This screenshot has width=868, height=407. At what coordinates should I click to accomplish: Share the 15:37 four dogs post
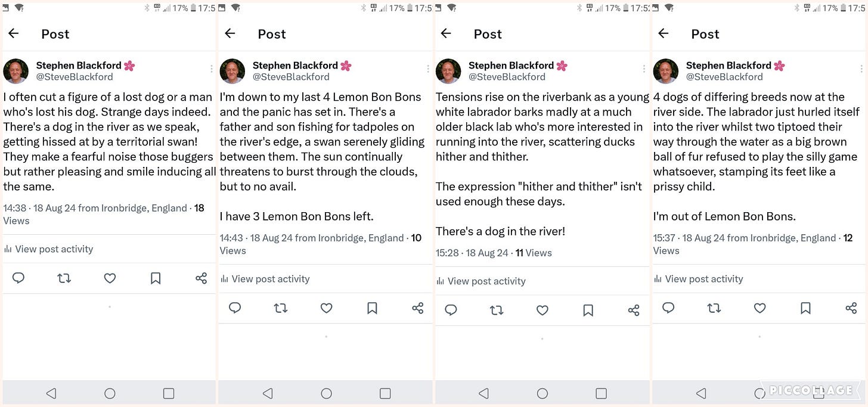[x=851, y=307]
